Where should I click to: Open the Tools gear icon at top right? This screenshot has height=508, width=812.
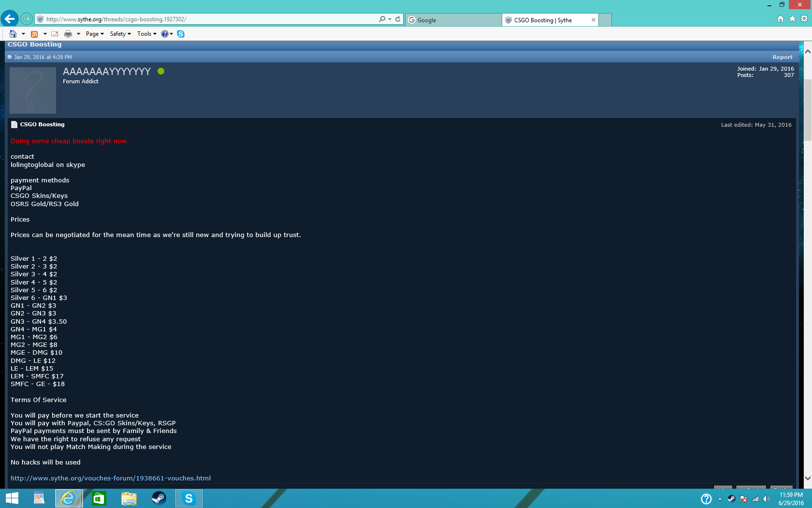click(x=804, y=19)
